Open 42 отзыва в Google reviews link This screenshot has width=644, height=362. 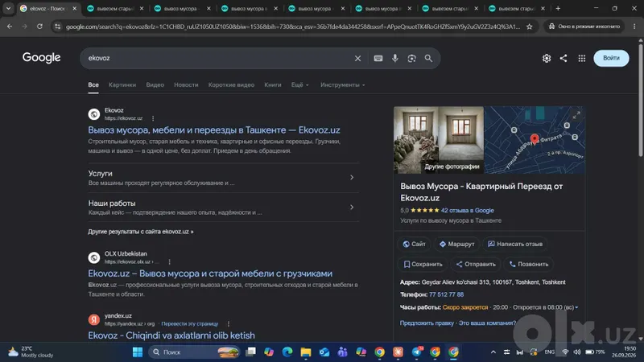(x=468, y=210)
